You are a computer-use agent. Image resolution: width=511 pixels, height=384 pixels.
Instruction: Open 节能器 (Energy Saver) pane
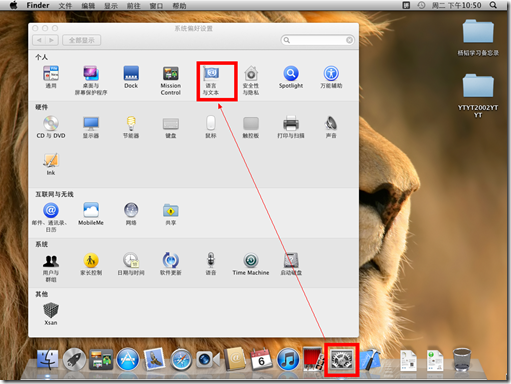(131, 127)
